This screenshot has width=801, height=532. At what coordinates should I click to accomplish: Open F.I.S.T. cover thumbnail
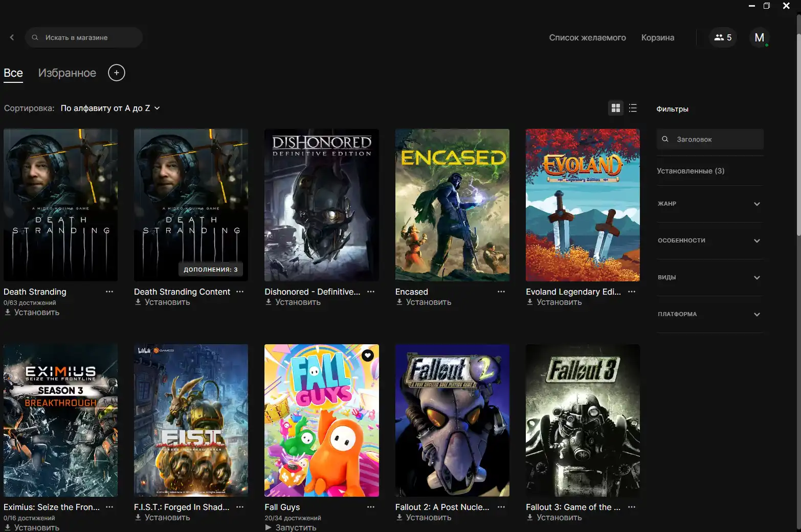[191, 420]
